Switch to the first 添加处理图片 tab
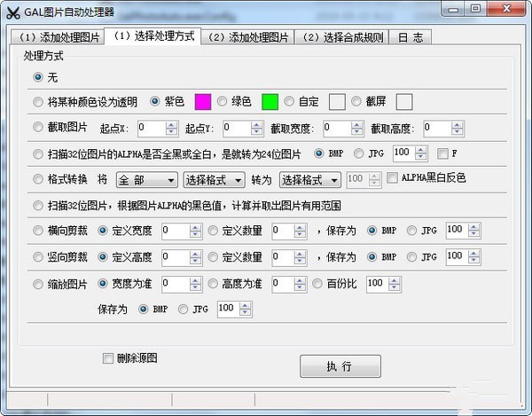Screen dimensions: 532x416 (58, 37)
